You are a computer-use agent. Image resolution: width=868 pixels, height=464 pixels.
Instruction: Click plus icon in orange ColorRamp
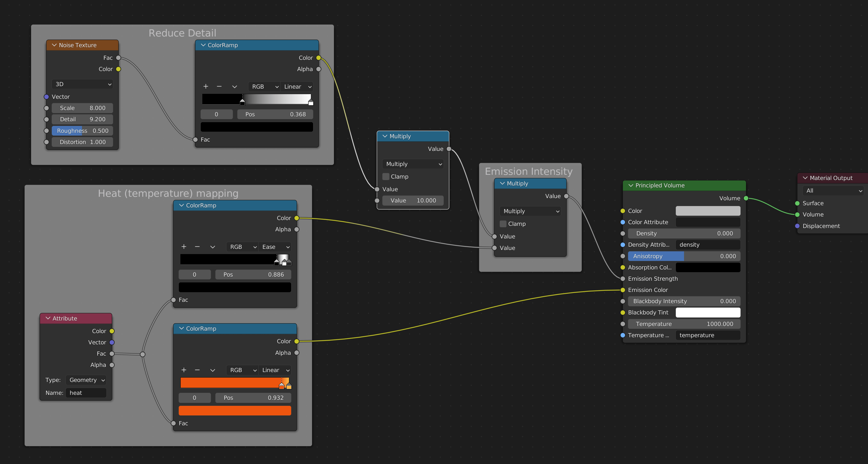tap(184, 370)
